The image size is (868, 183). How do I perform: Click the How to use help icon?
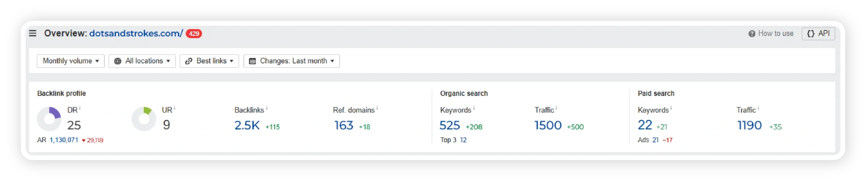click(751, 34)
